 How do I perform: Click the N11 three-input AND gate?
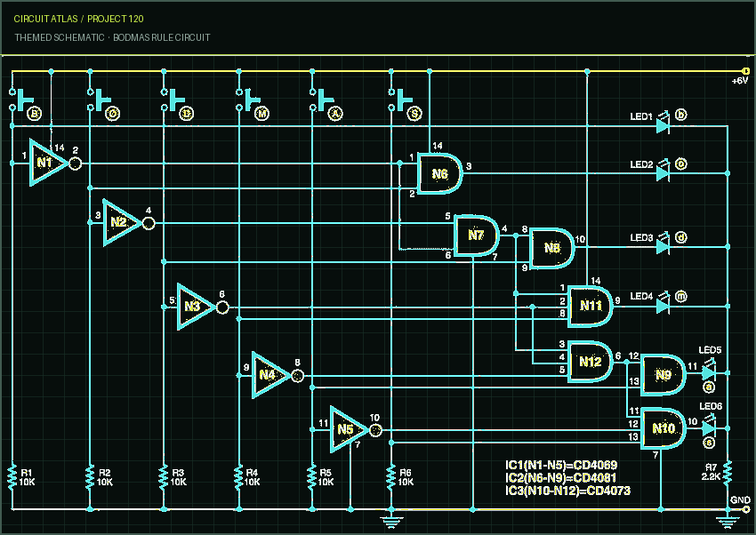[590, 307]
